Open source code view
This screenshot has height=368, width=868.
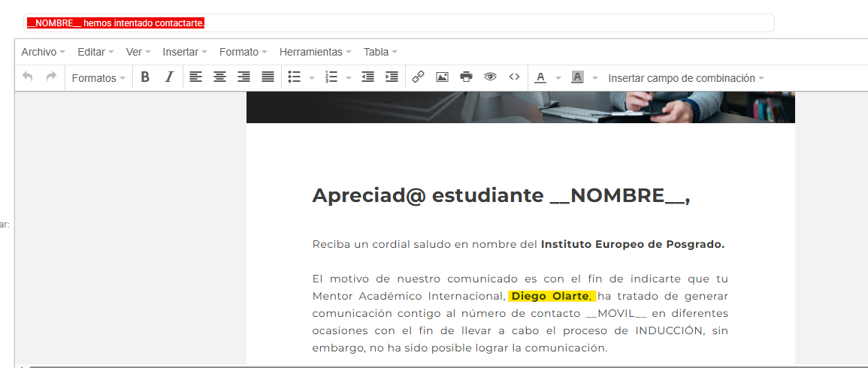point(514,77)
